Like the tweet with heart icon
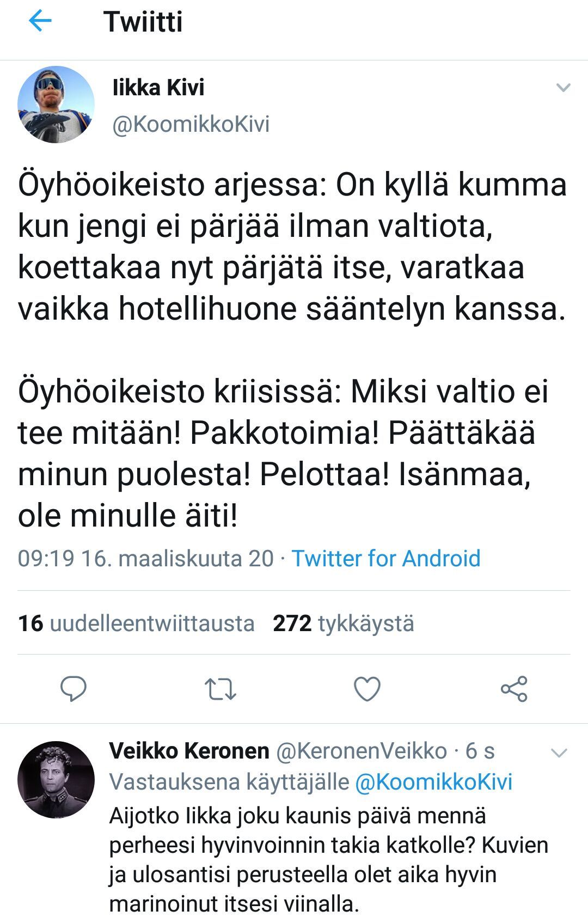Viewport: 588px width, 923px height. click(x=367, y=689)
